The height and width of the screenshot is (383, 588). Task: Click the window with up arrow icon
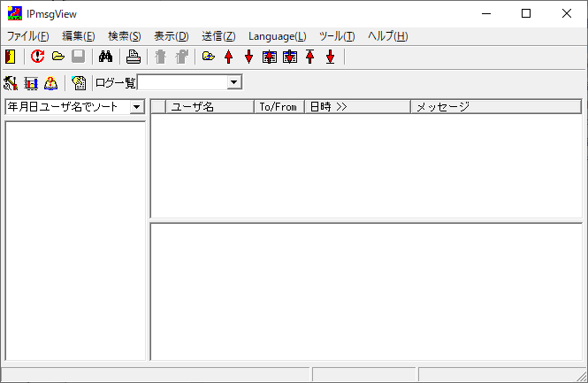270,57
